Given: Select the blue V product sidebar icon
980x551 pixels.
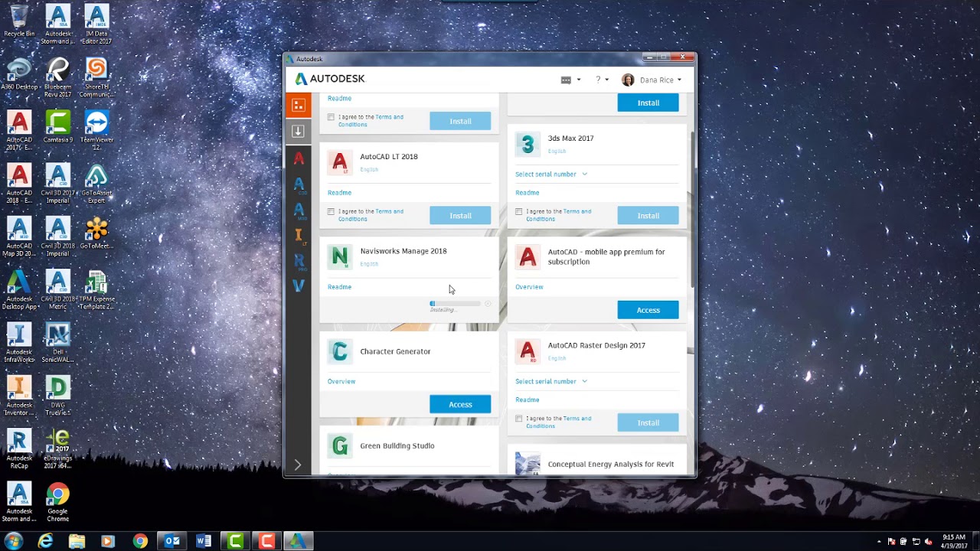Looking at the screenshot, I should point(299,285).
